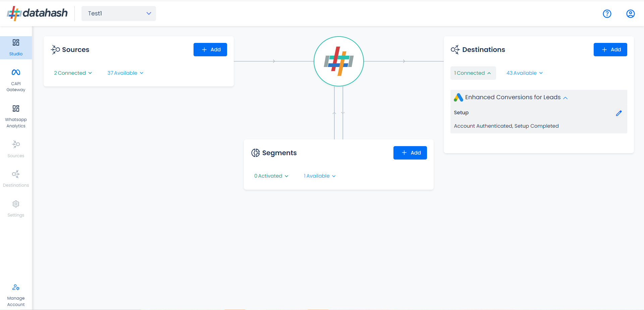Select Studio in the sidebar
This screenshot has height=310, width=644.
click(16, 48)
